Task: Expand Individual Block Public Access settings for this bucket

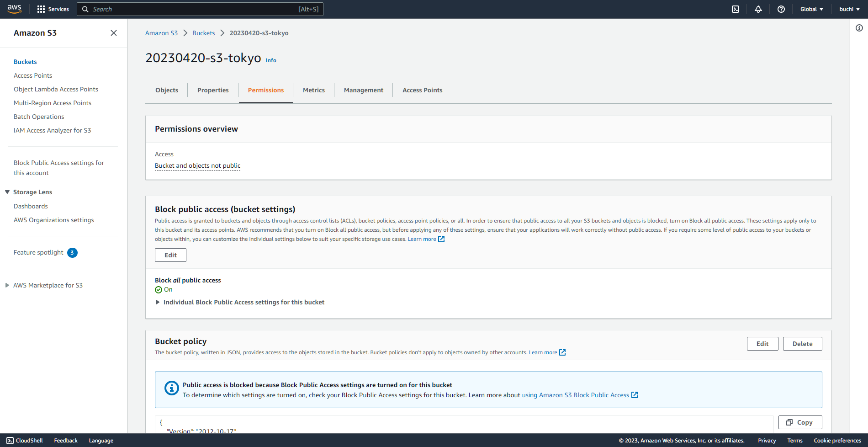Action: tap(158, 302)
